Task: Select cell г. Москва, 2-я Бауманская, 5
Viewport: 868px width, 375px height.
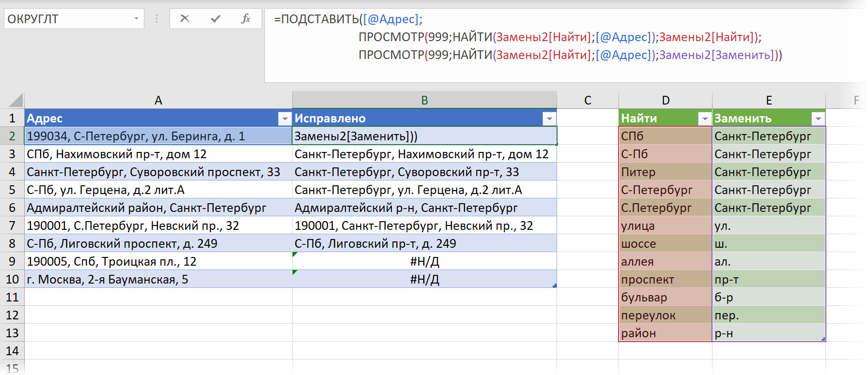Action: tap(158, 279)
